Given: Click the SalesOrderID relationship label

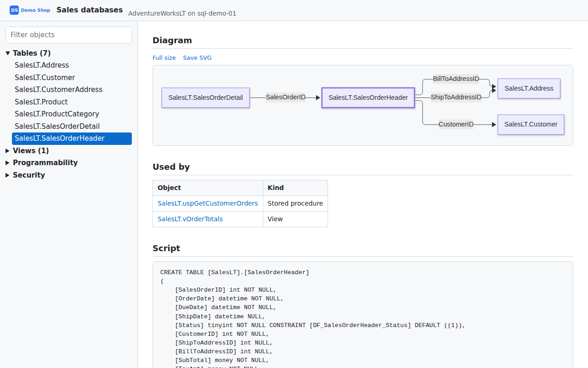Looking at the screenshot, I should coord(286,98).
